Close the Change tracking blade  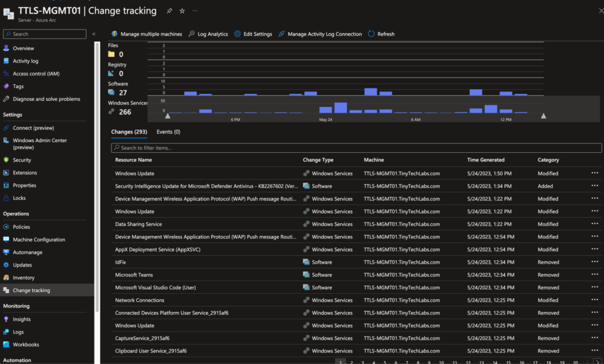point(601,11)
